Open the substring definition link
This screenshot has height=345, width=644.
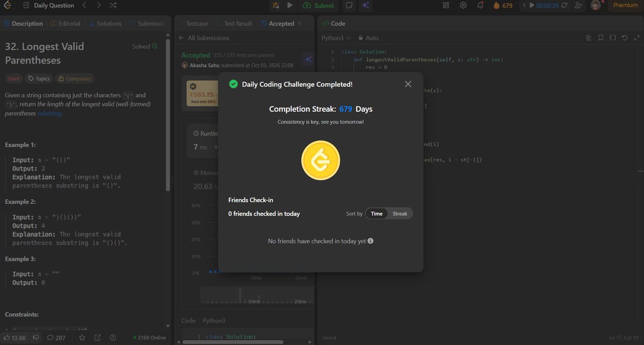tap(49, 113)
